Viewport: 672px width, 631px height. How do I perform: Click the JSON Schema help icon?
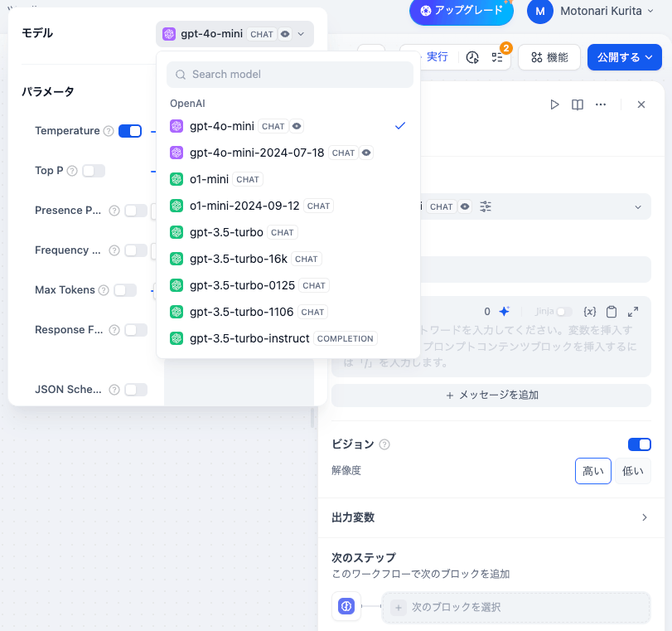tap(114, 390)
